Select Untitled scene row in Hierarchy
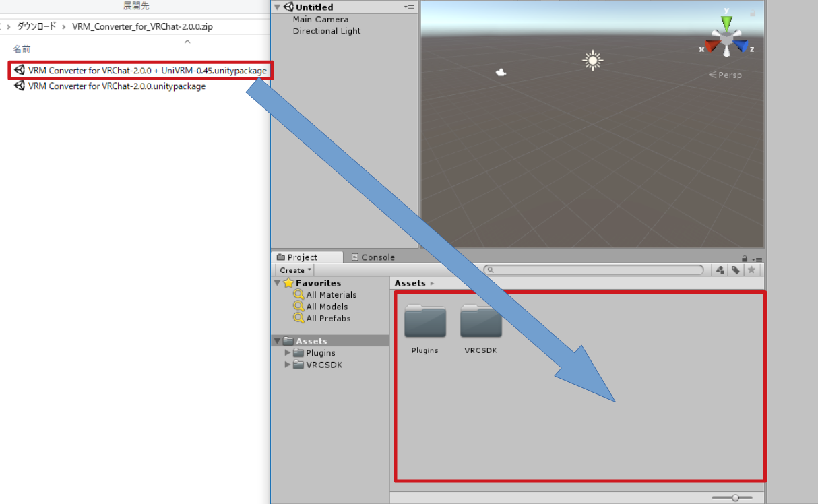 coord(344,7)
